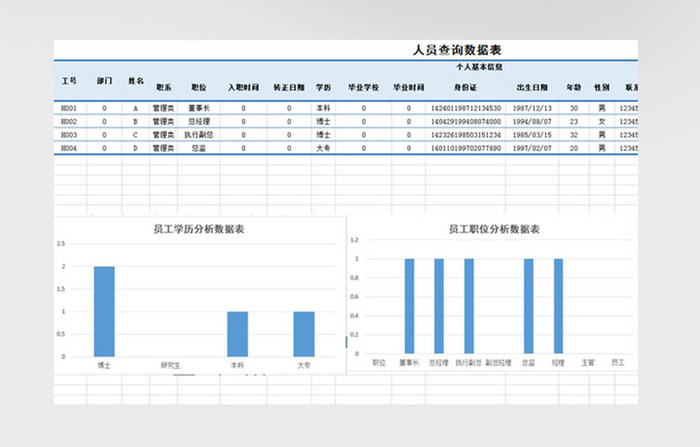Click gender cell 女 in row H002
This screenshot has width=700, height=447.
[602, 121]
